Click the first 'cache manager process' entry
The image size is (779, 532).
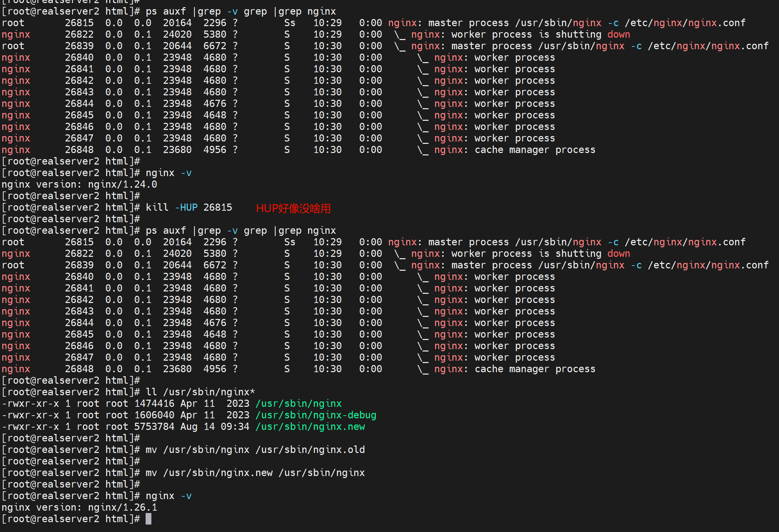click(535, 150)
